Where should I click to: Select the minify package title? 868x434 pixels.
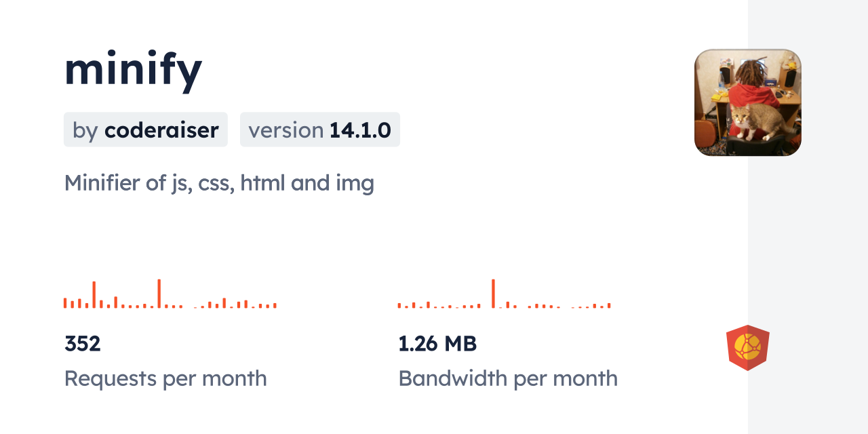click(134, 70)
